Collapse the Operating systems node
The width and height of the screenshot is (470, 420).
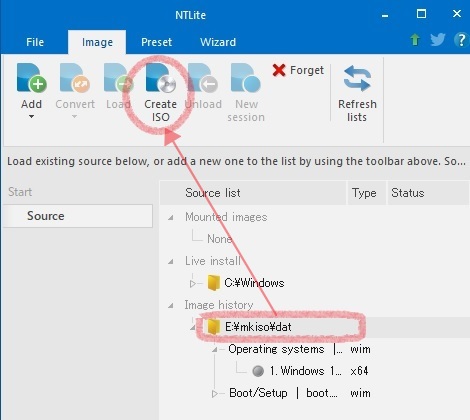pos(214,350)
